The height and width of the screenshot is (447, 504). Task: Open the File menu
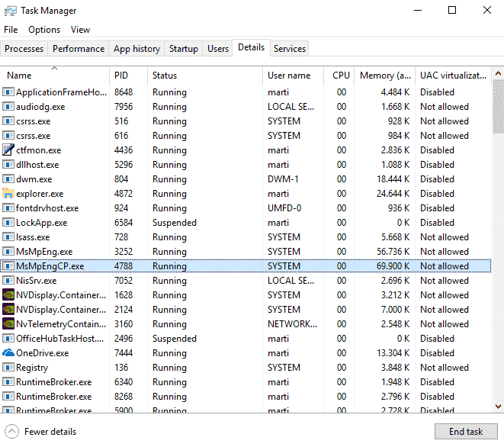[x=11, y=30]
